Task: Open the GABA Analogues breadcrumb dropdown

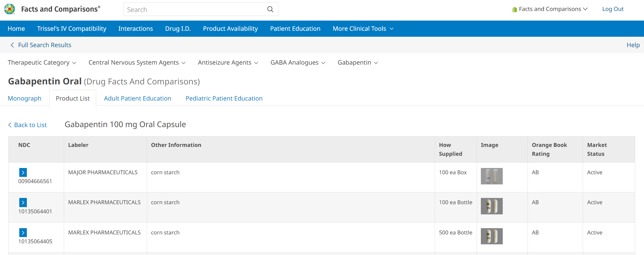Action: click(298, 63)
